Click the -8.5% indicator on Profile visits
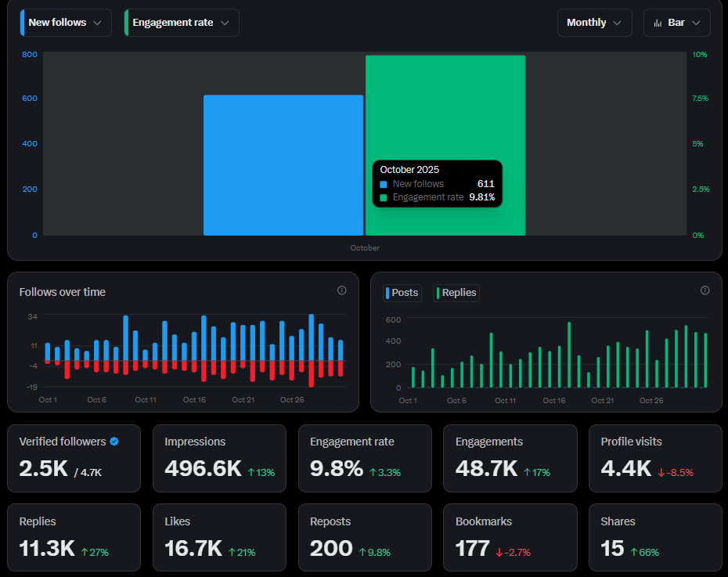This screenshot has width=728, height=577. 676,473
